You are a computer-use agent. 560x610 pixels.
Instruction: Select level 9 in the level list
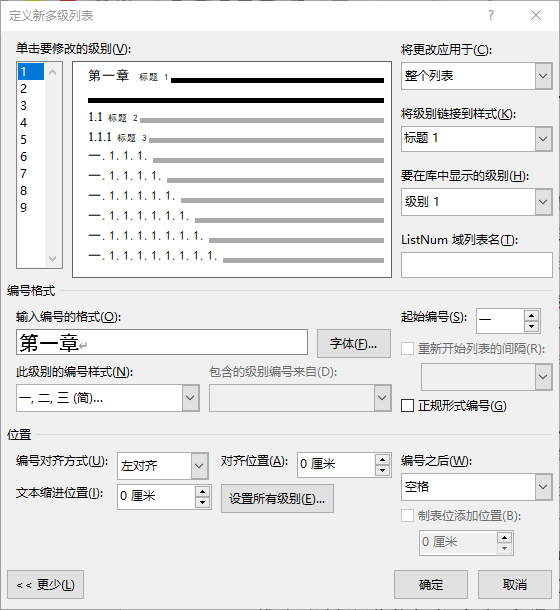coord(31,208)
